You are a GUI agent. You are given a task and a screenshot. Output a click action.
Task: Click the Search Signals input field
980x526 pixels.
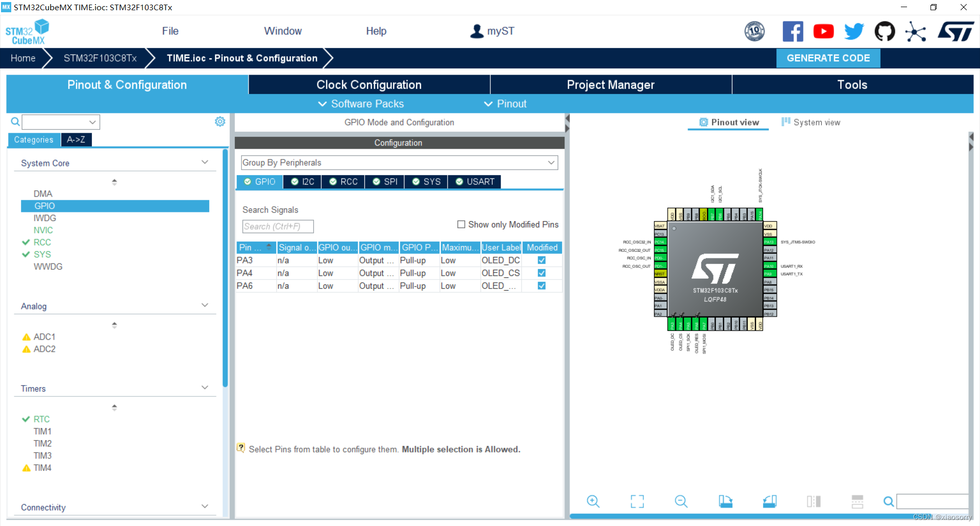[x=278, y=226]
